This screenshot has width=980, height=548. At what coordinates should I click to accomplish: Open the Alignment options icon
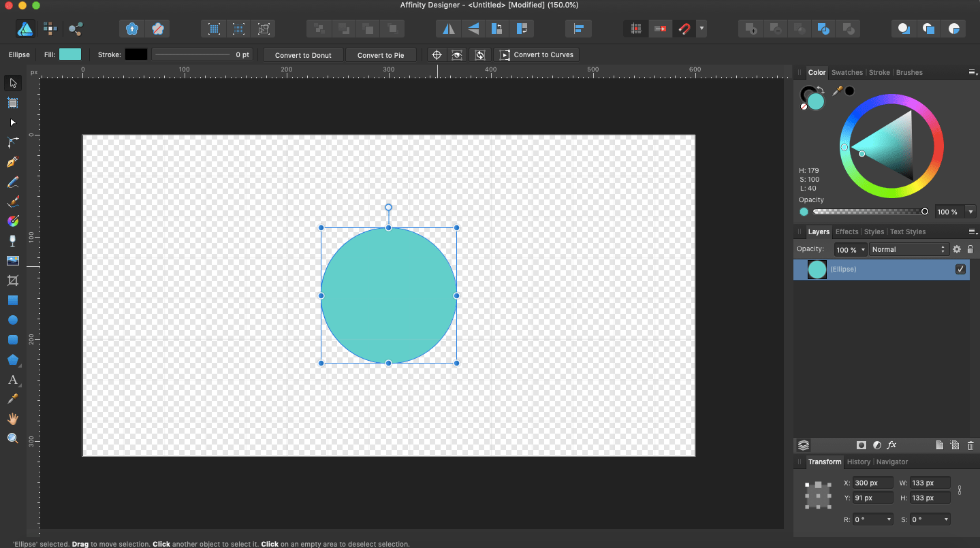[x=578, y=29]
